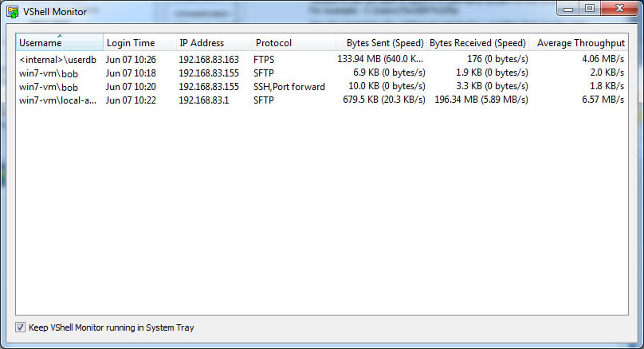The image size is (644, 349).
Task: Select the SSH,Port forward session row
Action: [289, 86]
